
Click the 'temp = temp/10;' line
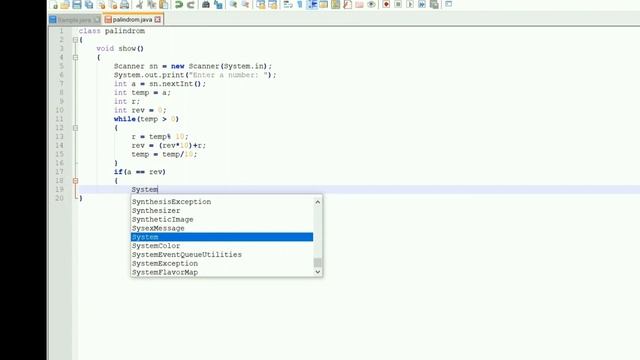tap(164, 154)
